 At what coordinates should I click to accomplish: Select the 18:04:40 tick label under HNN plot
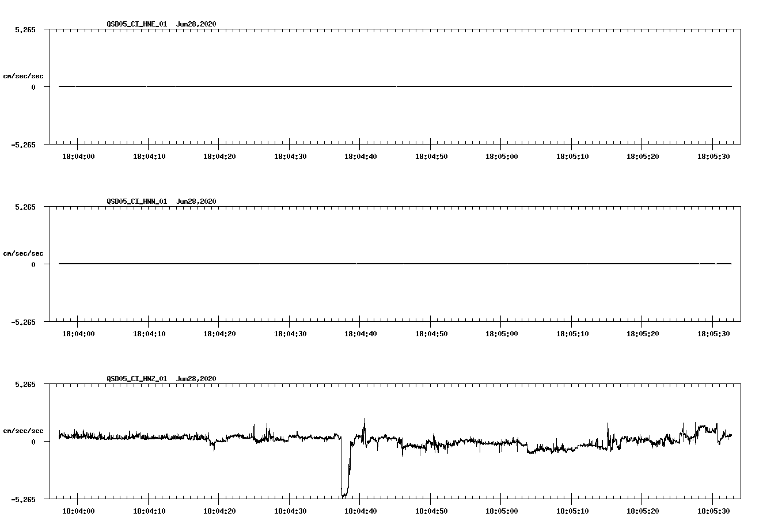tap(360, 334)
